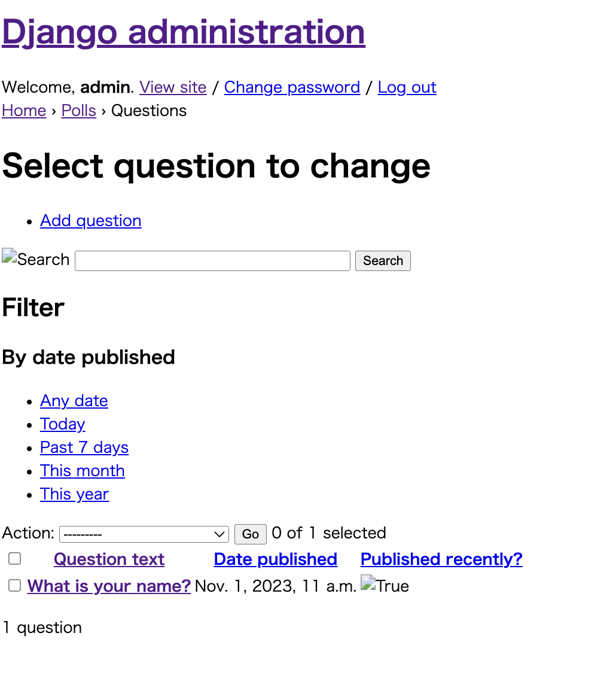Image resolution: width=616 pixels, height=700 pixels.
Task: Click inside the search input field
Action: [x=212, y=260]
